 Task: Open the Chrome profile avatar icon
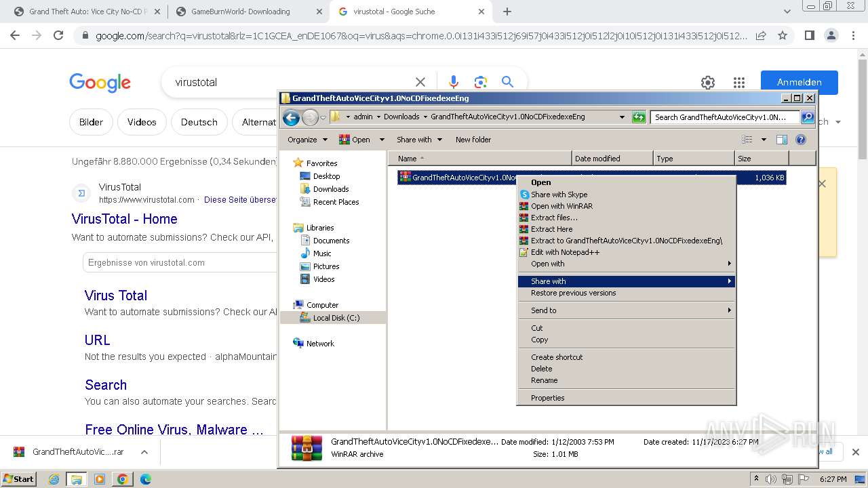click(831, 35)
